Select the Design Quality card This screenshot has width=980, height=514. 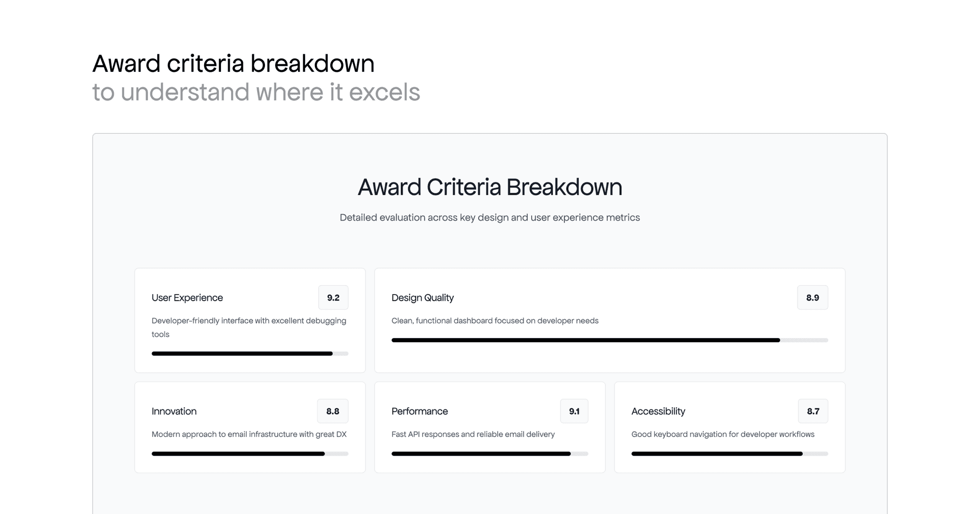coord(609,320)
